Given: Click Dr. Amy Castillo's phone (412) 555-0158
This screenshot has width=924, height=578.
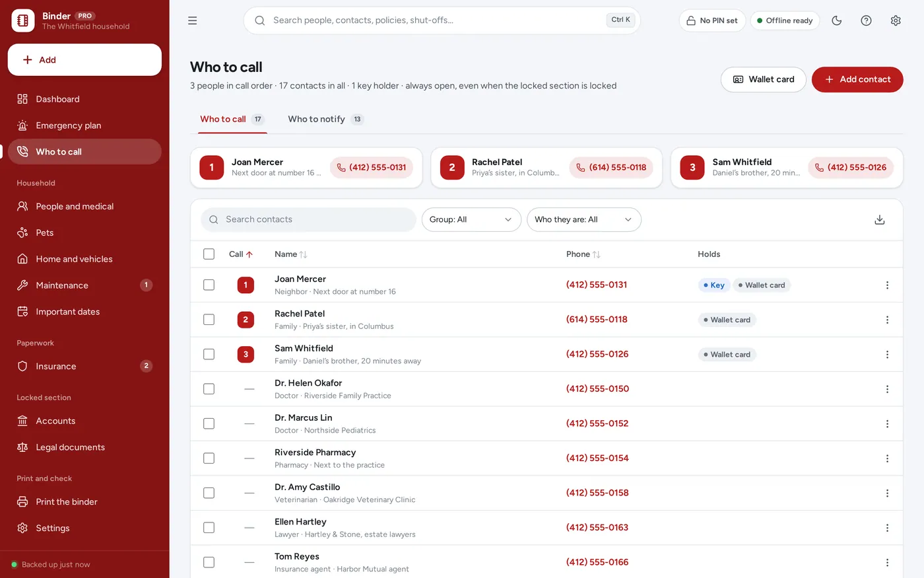Looking at the screenshot, I should click(597, 493).
